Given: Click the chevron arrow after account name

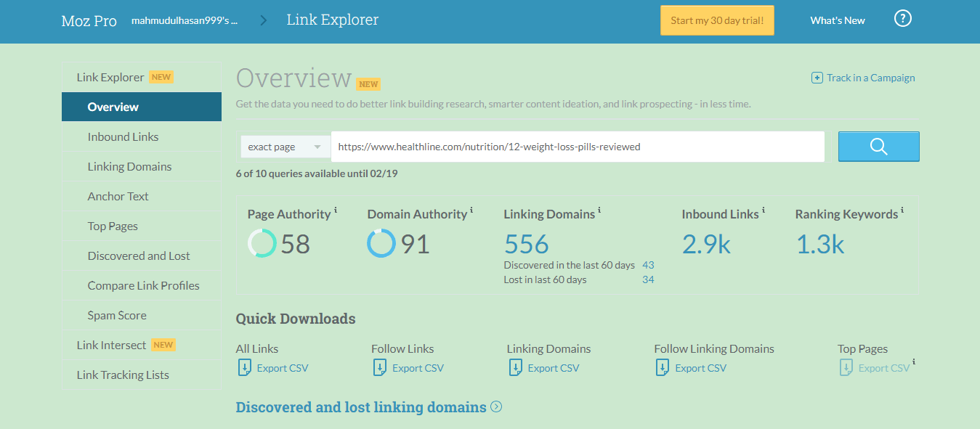Looking at the screenshot, I should 263,20.
